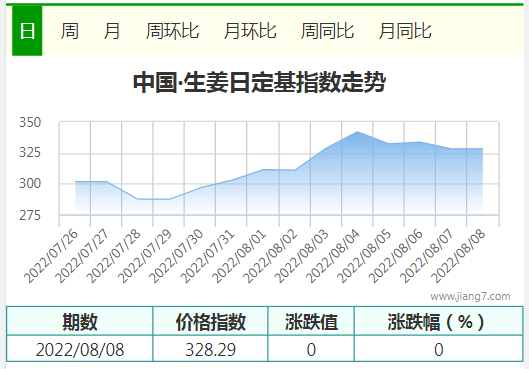Select the 日 daily tab
The width and height of the screenshot is (529, 369).
tap(27, 31)
